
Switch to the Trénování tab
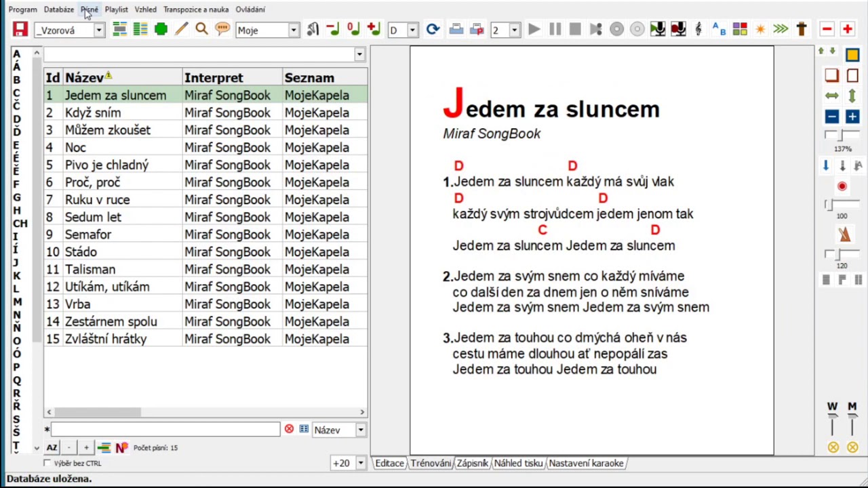(x=431, y=463)
